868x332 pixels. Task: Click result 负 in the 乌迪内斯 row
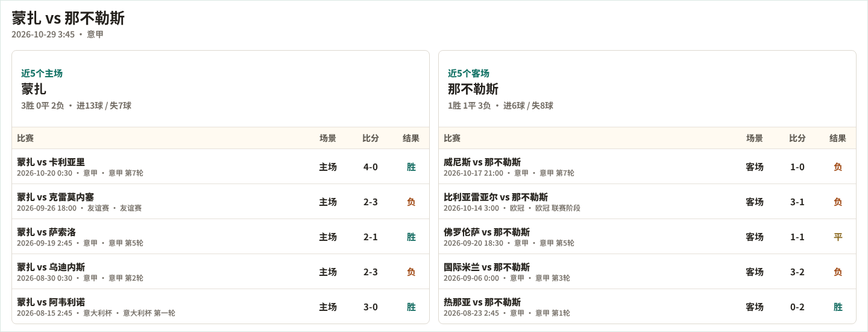[x=411, y=272]
